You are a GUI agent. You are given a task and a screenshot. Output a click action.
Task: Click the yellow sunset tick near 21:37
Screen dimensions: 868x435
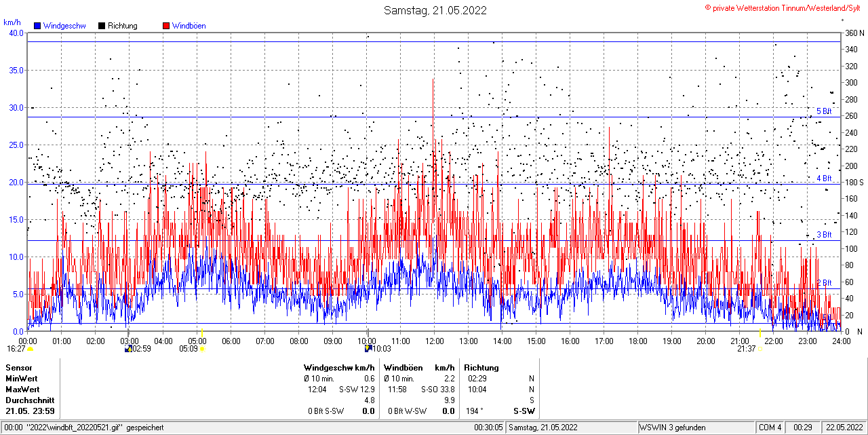pos(760,332)
